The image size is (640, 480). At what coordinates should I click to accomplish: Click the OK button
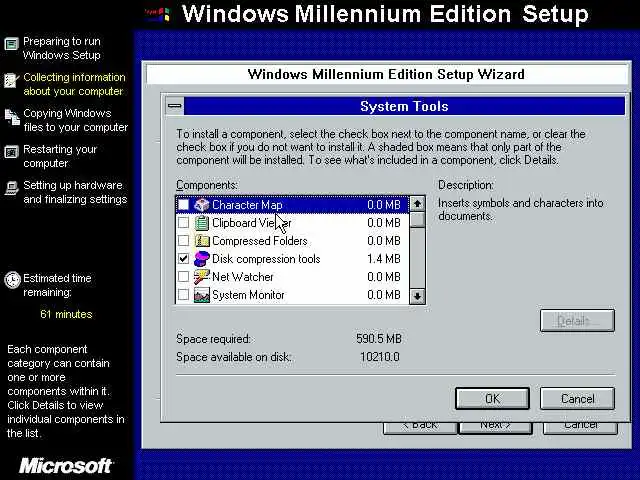click(x=492, y=398)
